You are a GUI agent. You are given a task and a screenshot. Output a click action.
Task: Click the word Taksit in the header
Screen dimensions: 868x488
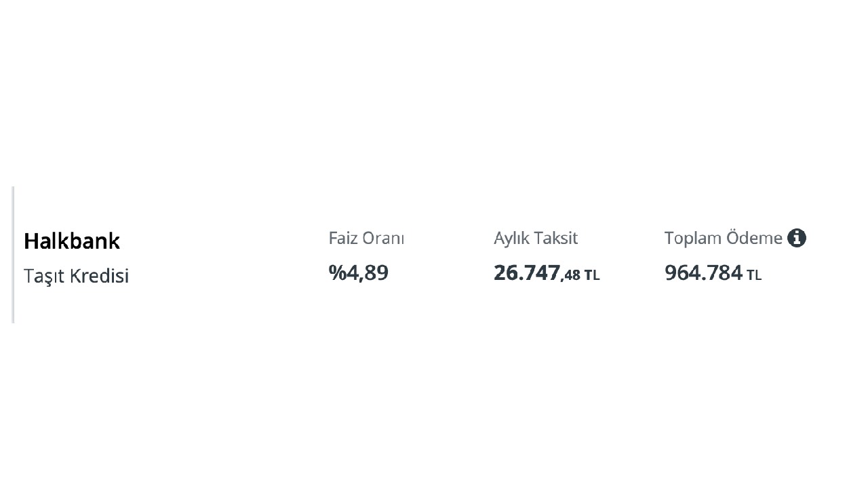[x=556, y=238]
